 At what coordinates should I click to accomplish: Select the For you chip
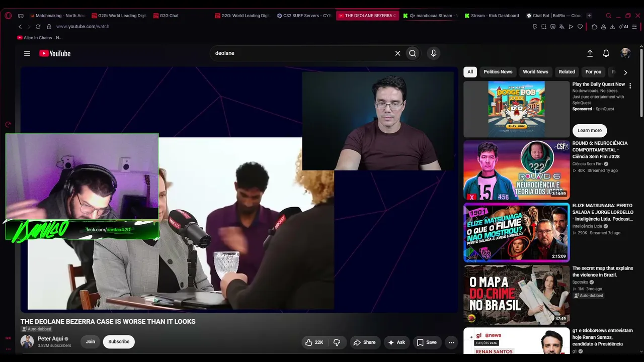(x=593, y=72)
